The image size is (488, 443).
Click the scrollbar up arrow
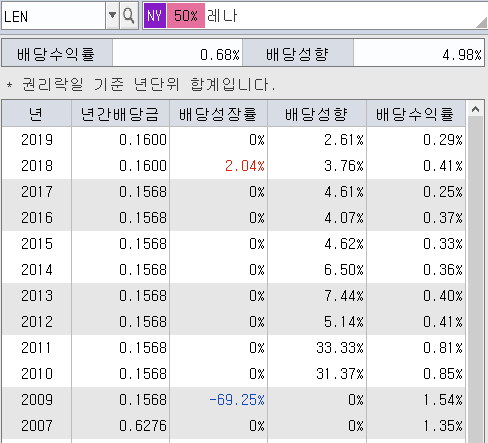(x=476, y=109)
